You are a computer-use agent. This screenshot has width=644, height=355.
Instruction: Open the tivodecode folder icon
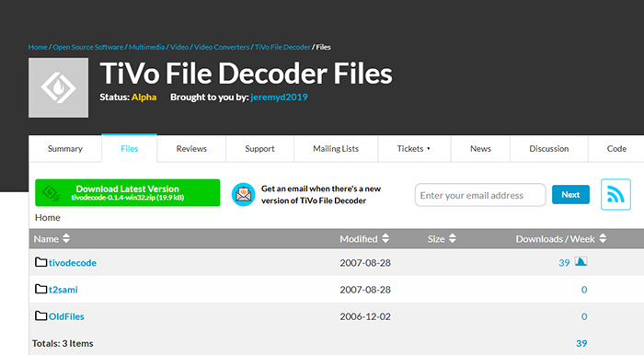(40, 262)
